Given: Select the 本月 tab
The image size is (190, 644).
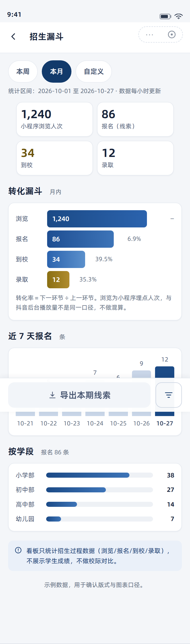Looking at the screenshot, I should [x=56, y=71].
